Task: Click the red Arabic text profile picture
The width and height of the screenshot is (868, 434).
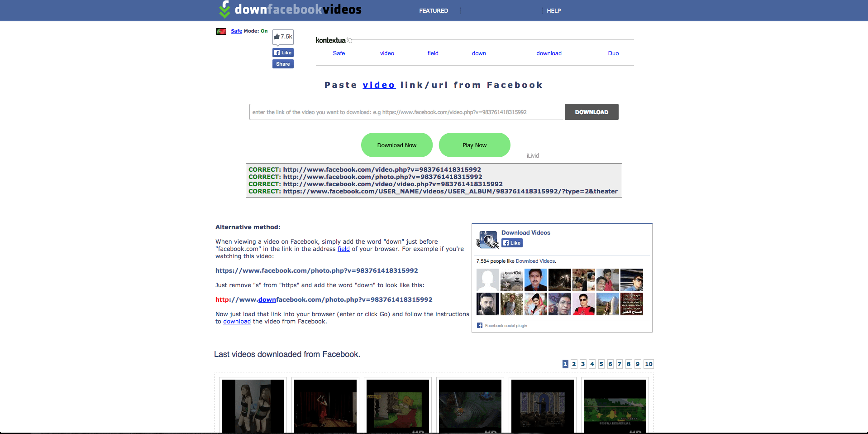Action: [632, 304]
